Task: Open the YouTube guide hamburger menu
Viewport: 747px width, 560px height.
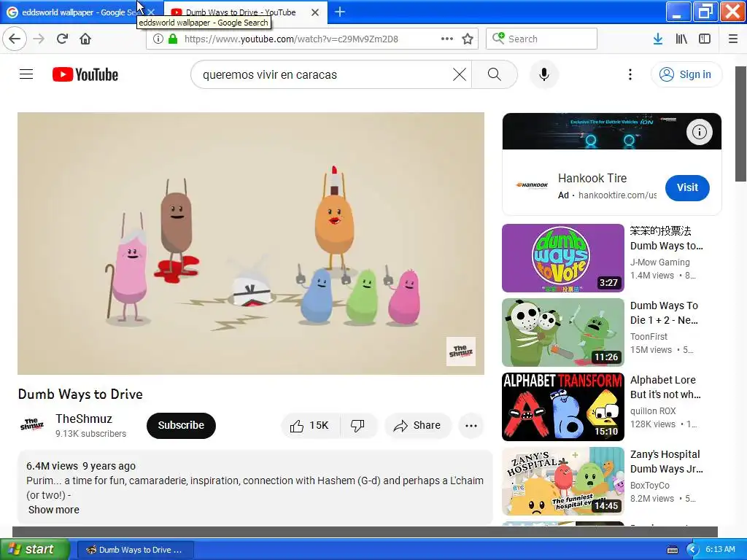Action: point(26,74)
